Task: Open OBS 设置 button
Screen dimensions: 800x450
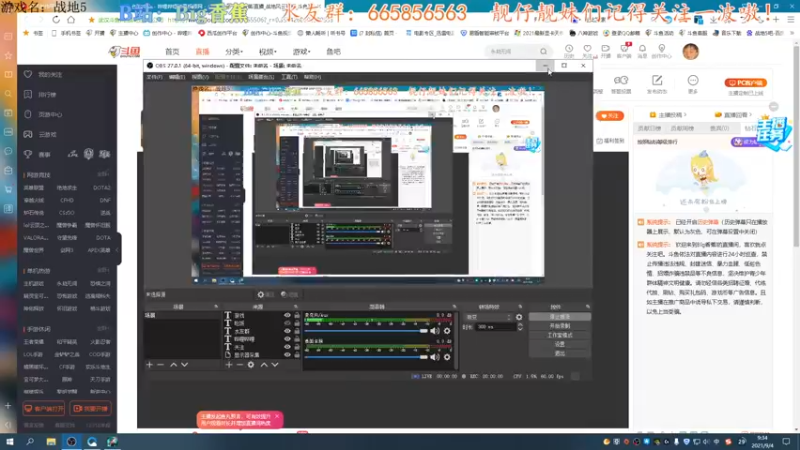Action: coord(560,344)
